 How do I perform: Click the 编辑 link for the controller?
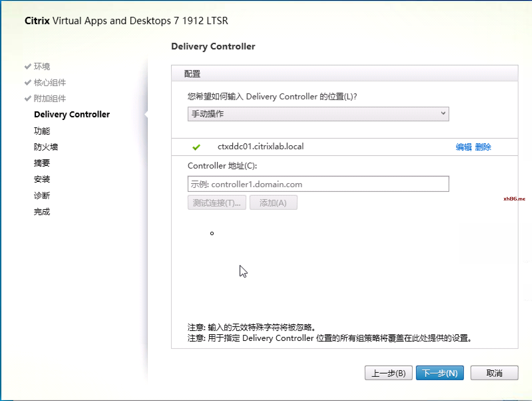coord(463,147)
